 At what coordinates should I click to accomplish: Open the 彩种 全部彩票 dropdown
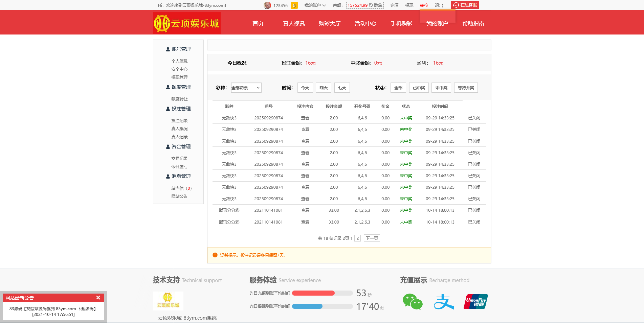point(246,88)
